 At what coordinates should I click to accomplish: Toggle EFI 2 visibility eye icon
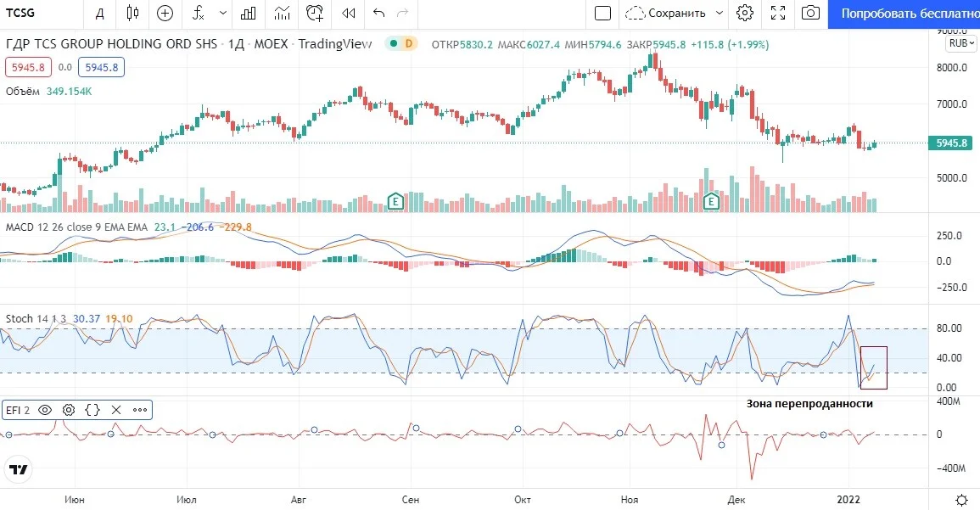pos(45,410)
